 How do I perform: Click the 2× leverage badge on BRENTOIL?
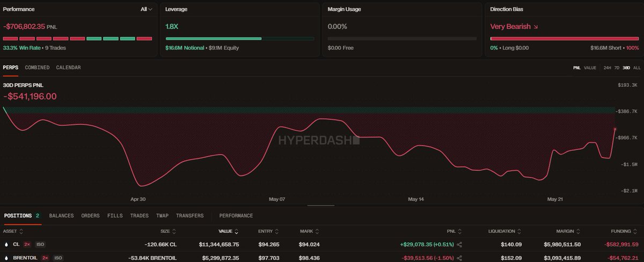coord(46,258)
